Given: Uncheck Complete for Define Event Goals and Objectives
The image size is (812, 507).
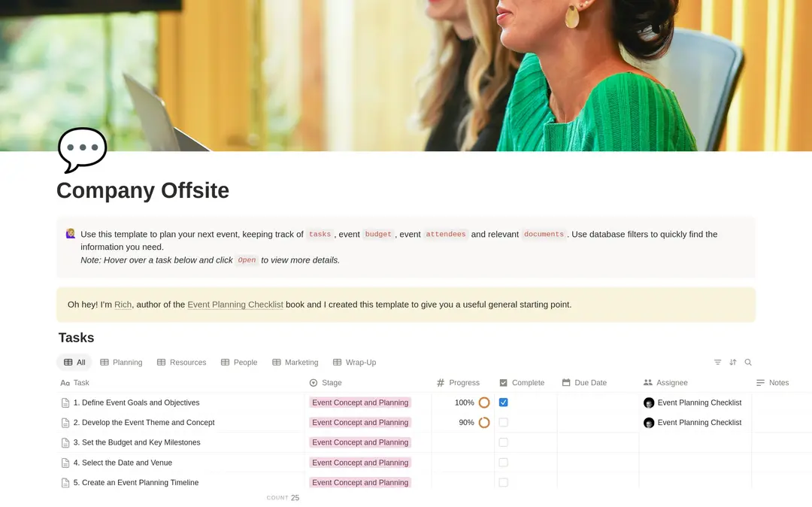Looking at the screenshot, I should (x=503, y=402).
